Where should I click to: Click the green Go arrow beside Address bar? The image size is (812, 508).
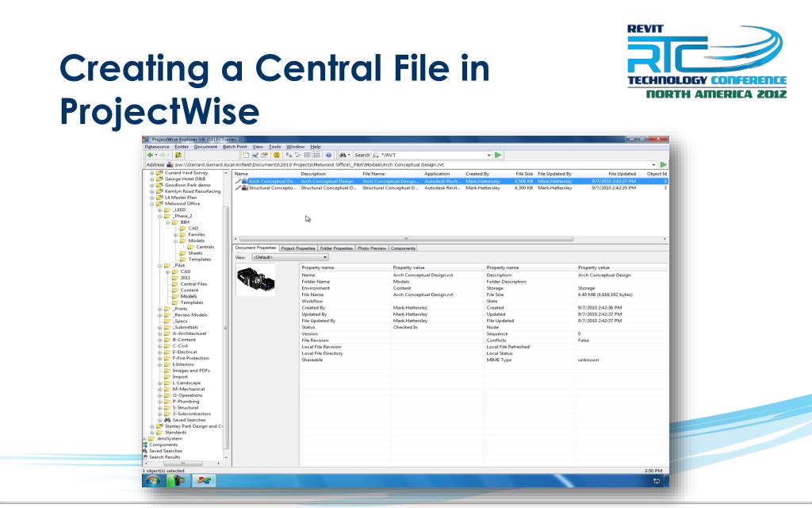(x=664, y=164)
